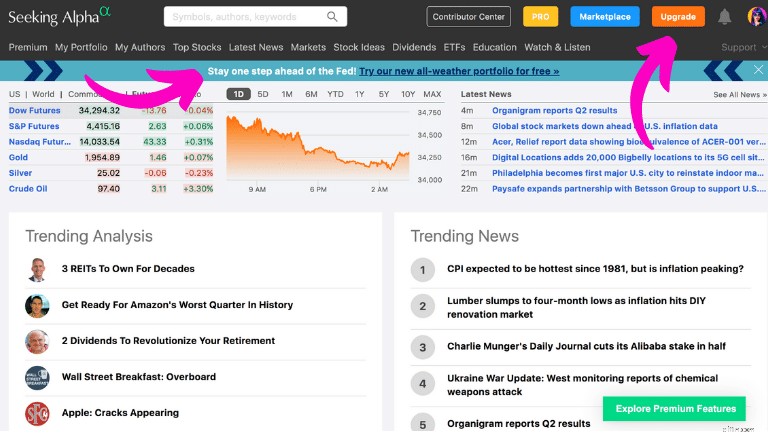Open Lumber slumps to four-month lows news

click(x=576, y=308)
